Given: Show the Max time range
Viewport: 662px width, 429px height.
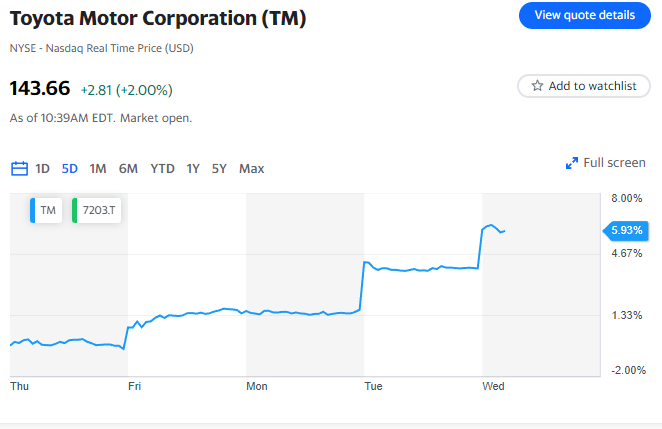Looking at the screenshot, I should click(252, 168).
